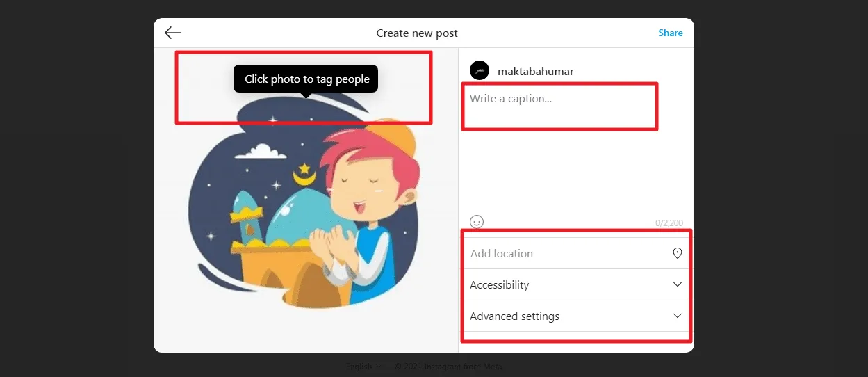Screen dimensions: 868x377
Task: Click the location pin icon
Action: (x=678, y=253)
